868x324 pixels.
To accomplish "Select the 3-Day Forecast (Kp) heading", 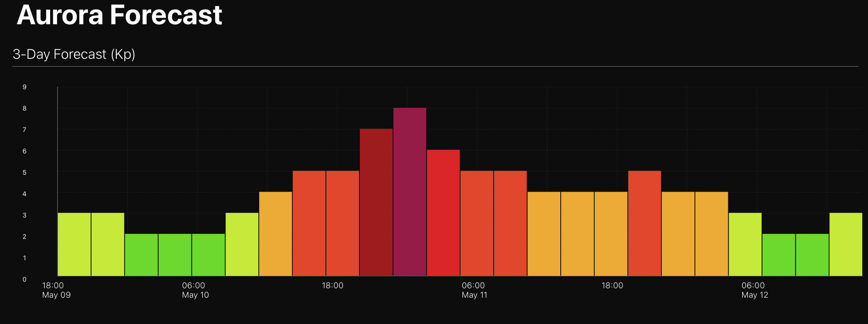I will [74, 54].
